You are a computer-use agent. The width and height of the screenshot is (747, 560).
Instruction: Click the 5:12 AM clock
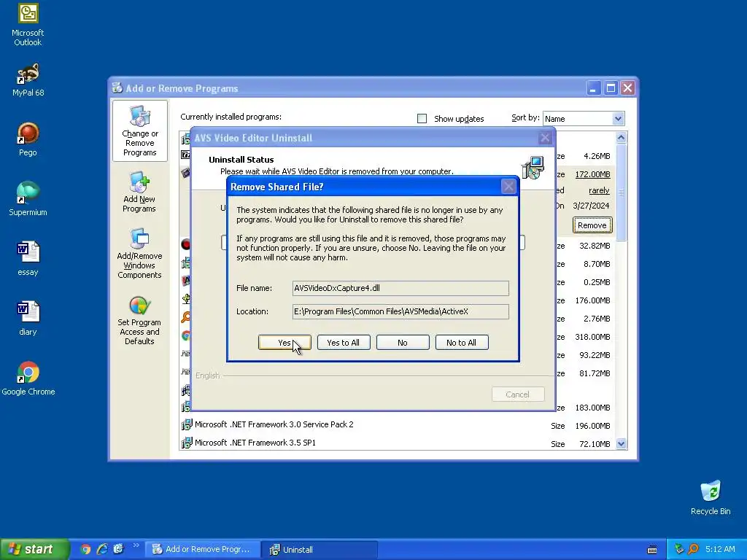(720, 550)
